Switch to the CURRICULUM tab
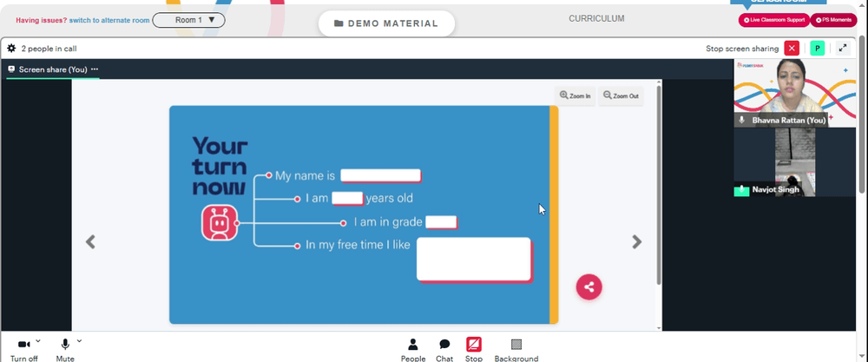868x362 pixels. (x=596, y=19)
